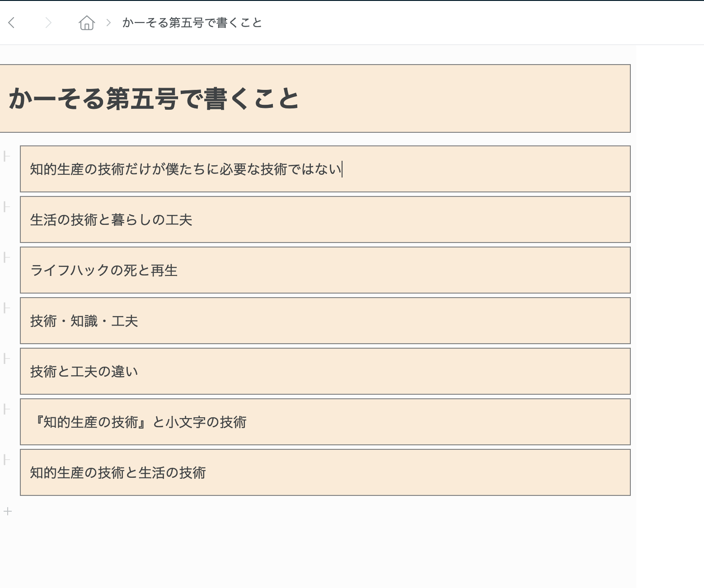Click the handle beside the 『知的生産の技術』と小文字の技術 block
The image size is (704, 588).
click(x=6, y=410)
